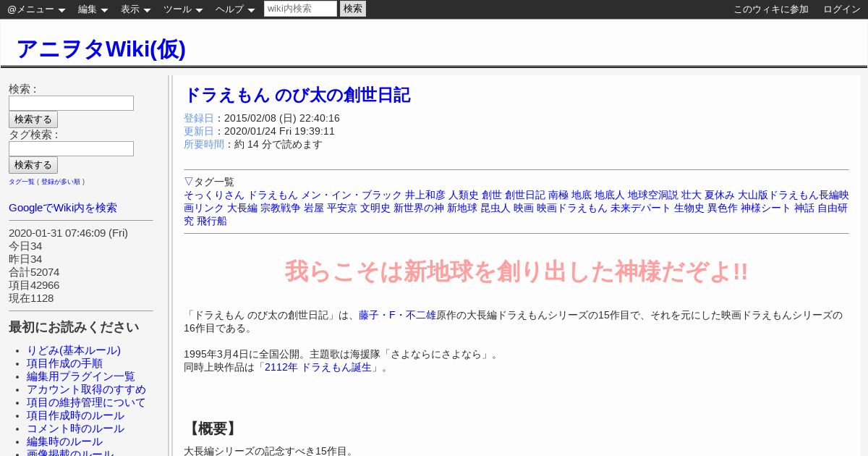868x456 pixels.
Task: Open アカウント取得のすすめ link
Action: pyautogui.click(x=86, y=389)
